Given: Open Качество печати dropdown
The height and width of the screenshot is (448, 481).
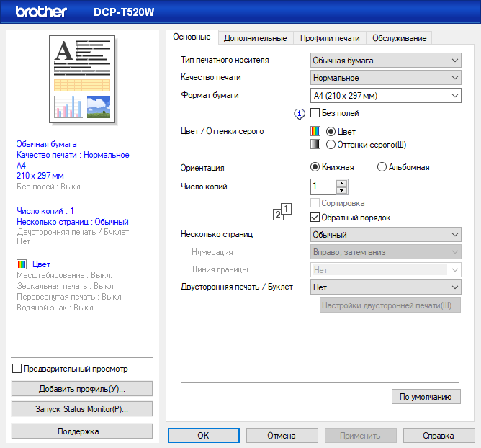Looking at the screenshot, I should point(386,78).
